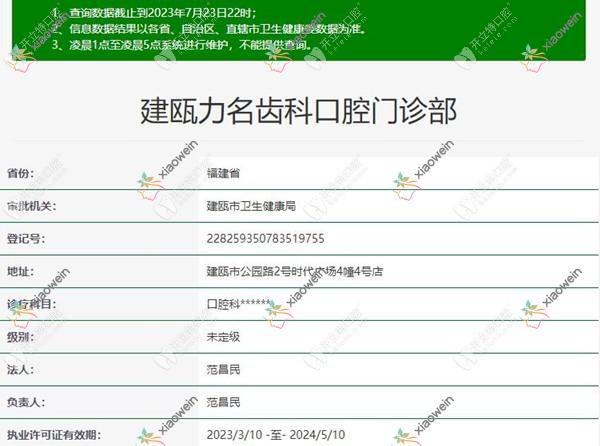Viewport: 600px width, 446px height.
Task: Click the 省份 label
Action: (21, 173)
